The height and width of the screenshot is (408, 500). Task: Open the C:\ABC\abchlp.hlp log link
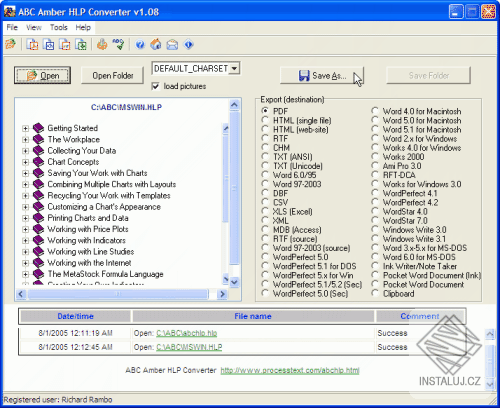click(187, 333)
